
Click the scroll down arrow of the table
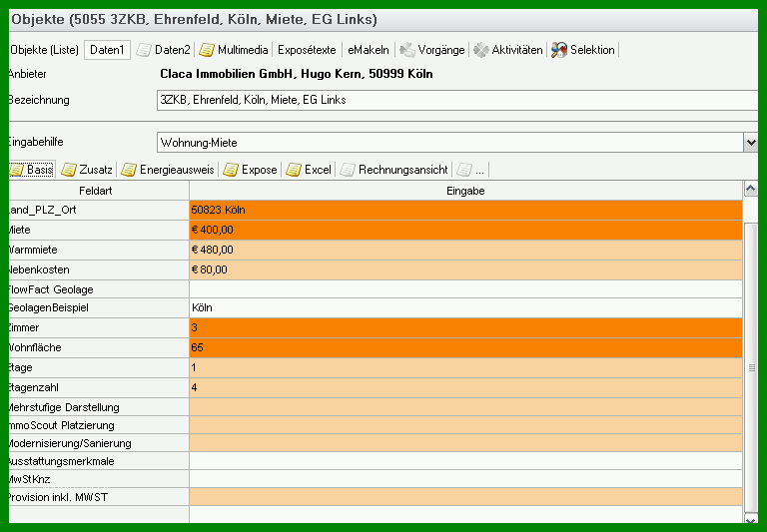coord(751,519)
